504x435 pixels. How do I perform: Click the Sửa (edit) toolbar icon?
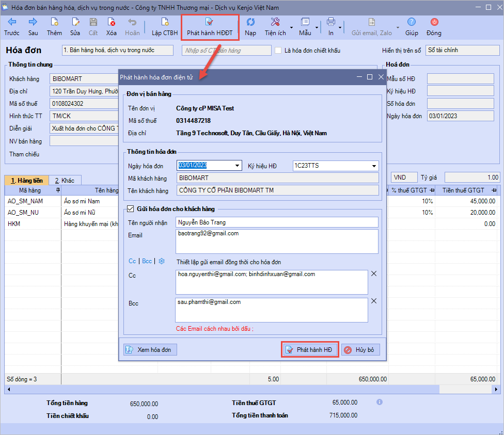[x=75, y=22]
